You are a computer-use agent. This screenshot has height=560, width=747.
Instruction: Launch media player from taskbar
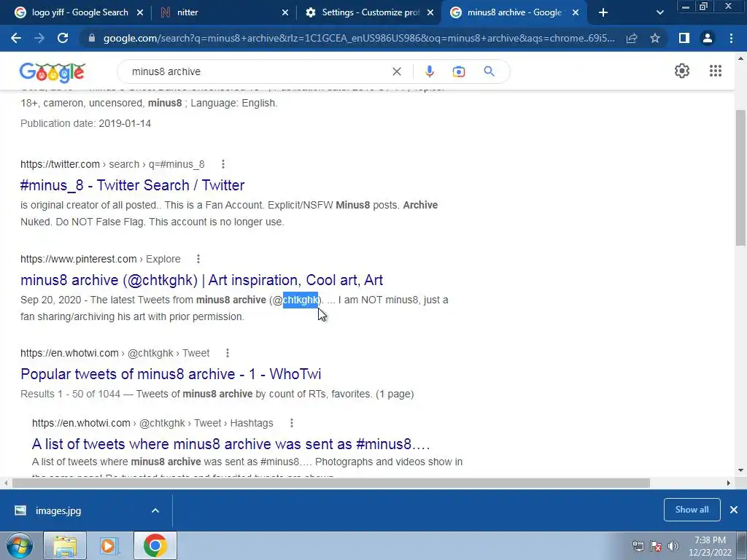tap(109, 545)
